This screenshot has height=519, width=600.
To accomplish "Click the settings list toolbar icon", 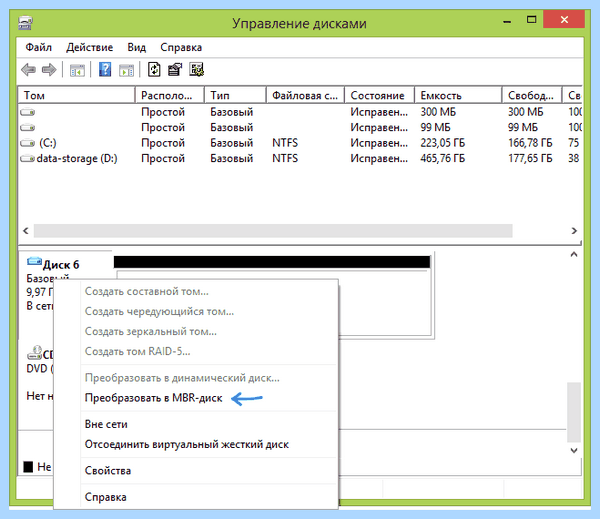I will point(197,70).
